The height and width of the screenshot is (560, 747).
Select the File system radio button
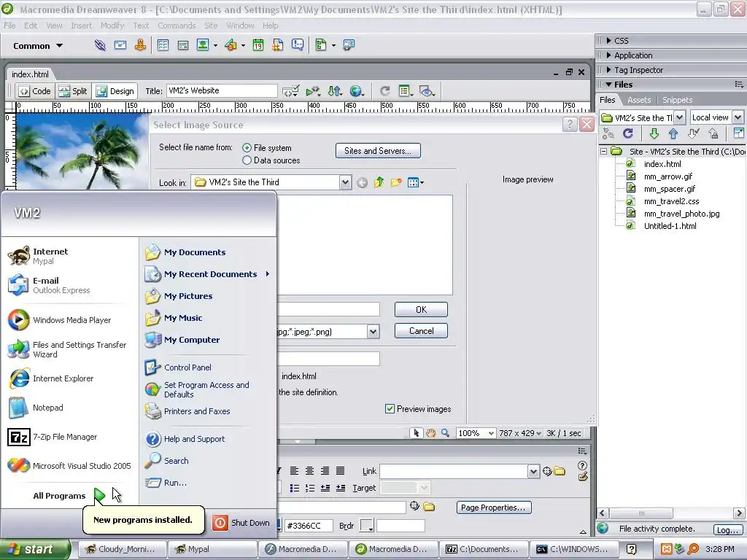tap(247, 148)
